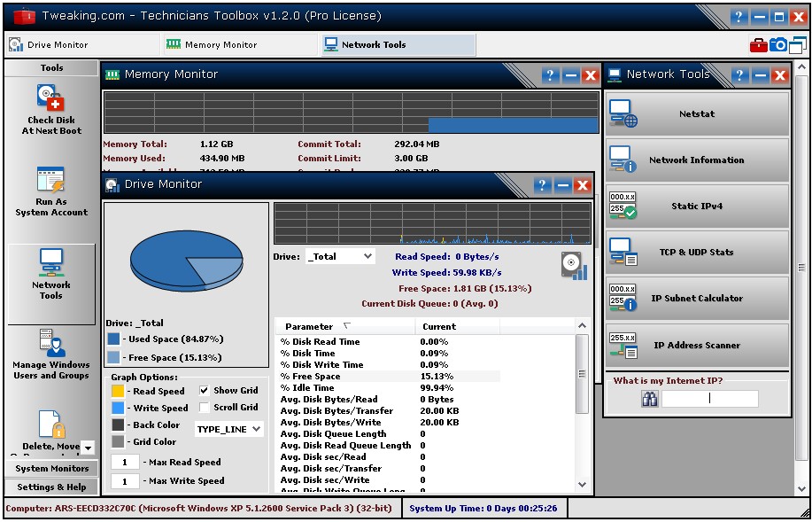
Task: Click the red toolbox icon in top toolbar
Action: (x=758, y=45)
